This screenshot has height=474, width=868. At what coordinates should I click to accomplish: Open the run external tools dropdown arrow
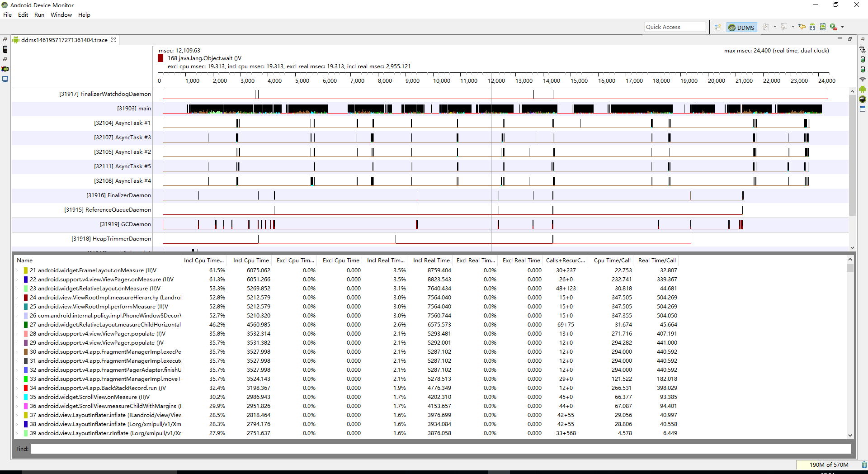click(842, 27)
